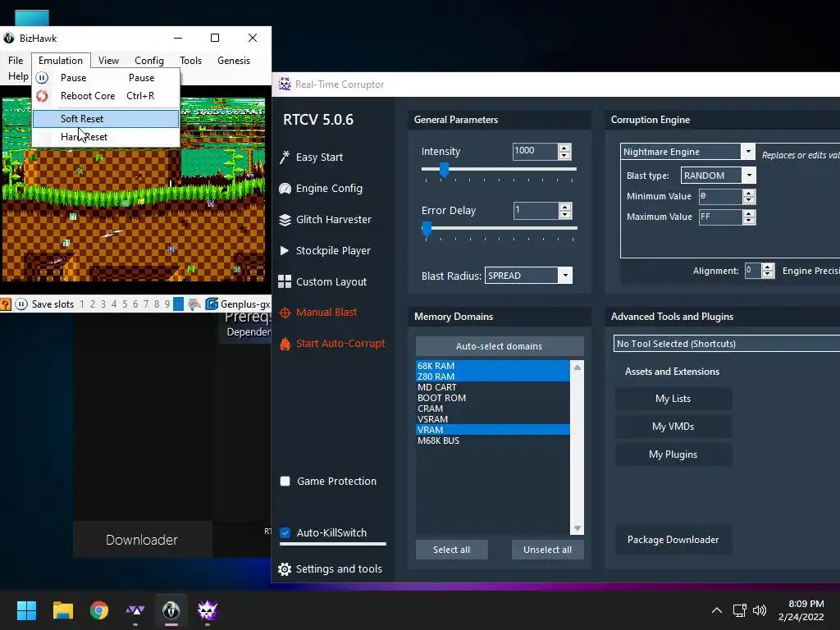Increase Alignment with the up arrow

(x=768, y=267)
